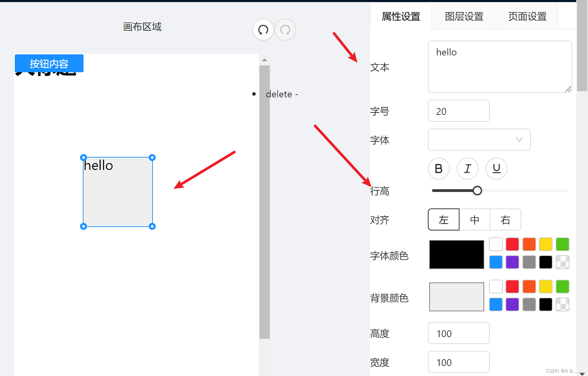Image resolution: width=588 pixels, height=376 pixels.
Task: Choose orange swatch for 字体颜色
Action: tap(529, 244)
